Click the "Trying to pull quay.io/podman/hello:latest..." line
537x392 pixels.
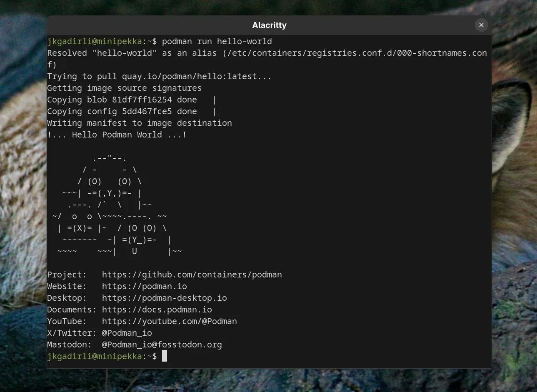pos(159,76)
